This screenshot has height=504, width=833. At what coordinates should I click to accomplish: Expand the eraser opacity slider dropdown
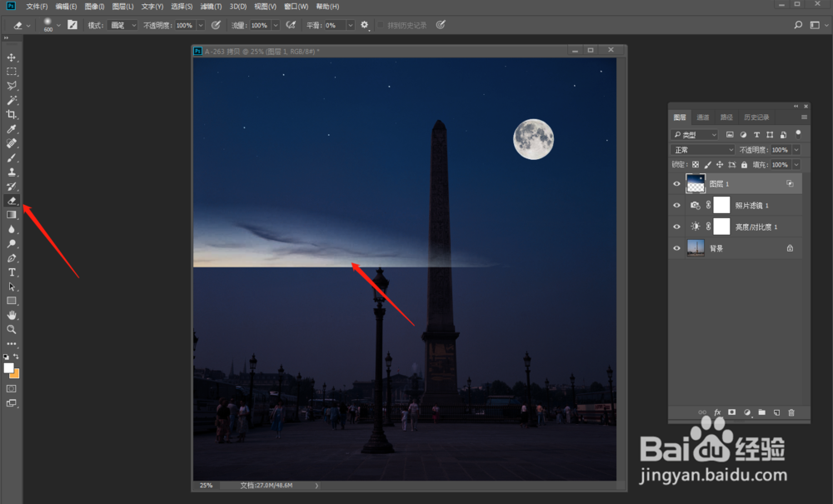(x=201, y=25)
